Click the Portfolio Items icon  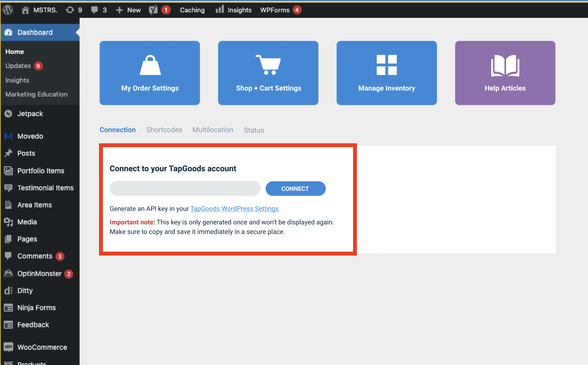pos(8,170)
